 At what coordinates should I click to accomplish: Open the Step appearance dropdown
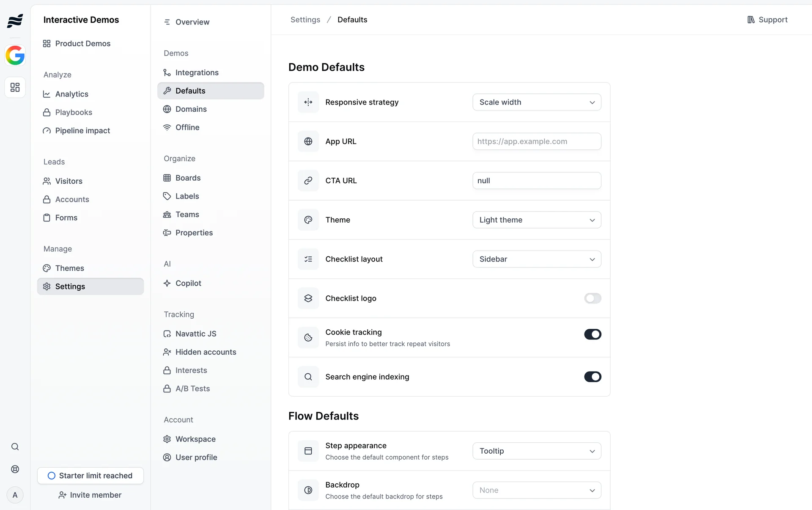[x=537, y=451]
